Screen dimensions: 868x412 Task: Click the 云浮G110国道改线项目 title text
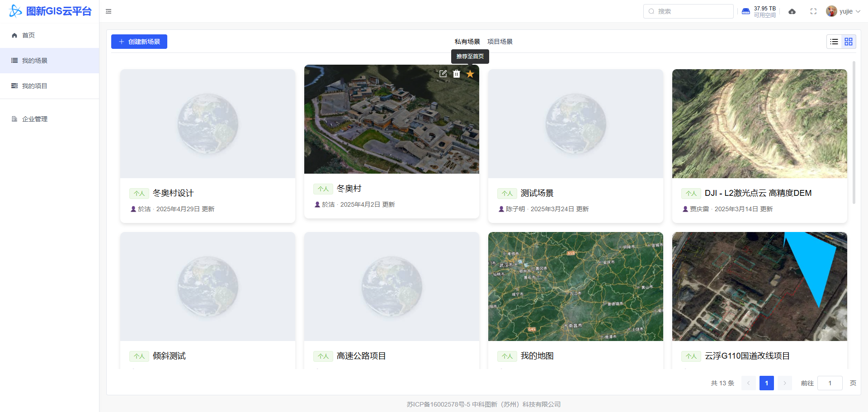pyautogui.click(x=747, y=356)
